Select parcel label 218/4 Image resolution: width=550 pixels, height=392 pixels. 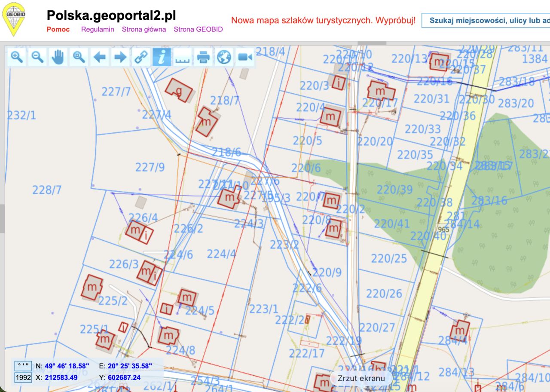(270, 52)
